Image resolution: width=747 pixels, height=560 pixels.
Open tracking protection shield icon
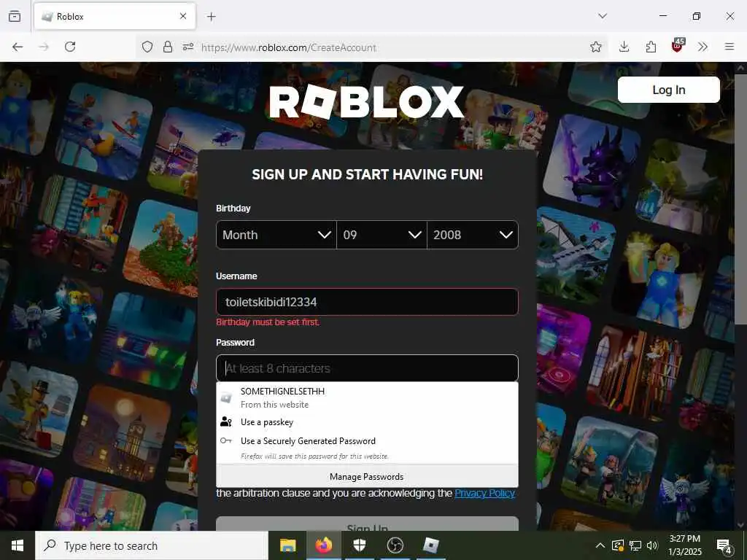tap(147, 47)
